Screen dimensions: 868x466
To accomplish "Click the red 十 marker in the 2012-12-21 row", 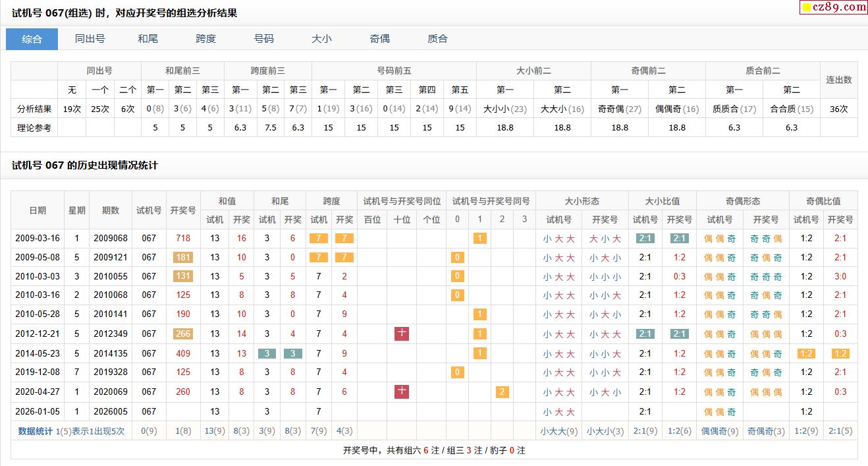I will (402, 334).
